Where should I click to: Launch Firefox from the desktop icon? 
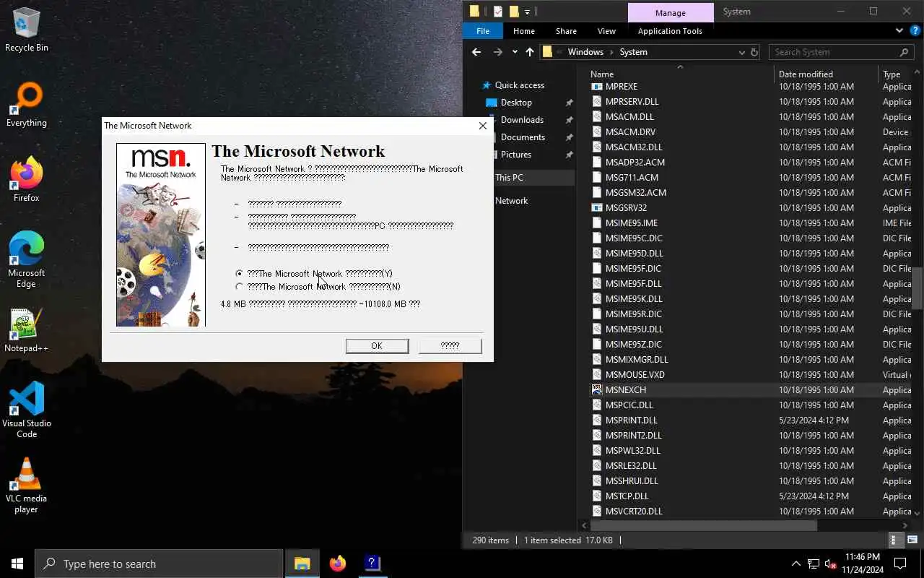point(27,180)
